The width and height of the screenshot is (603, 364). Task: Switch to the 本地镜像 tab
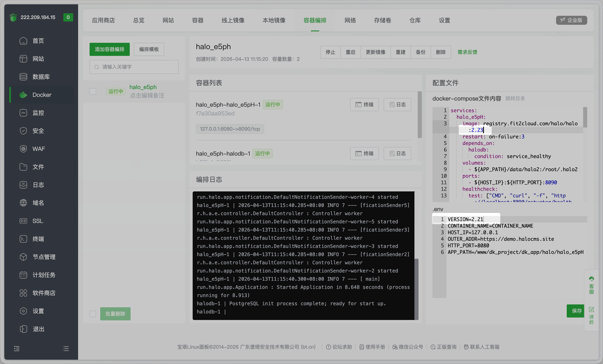(x=274, y=20)
